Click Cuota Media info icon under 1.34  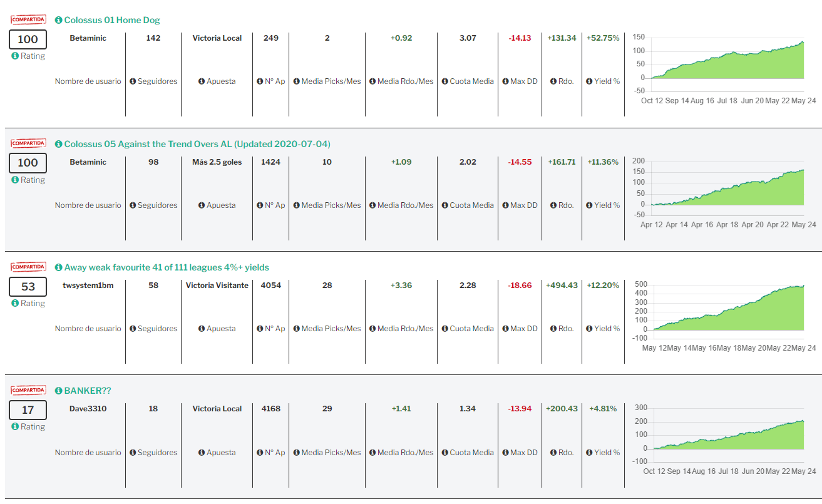[444, 453]
